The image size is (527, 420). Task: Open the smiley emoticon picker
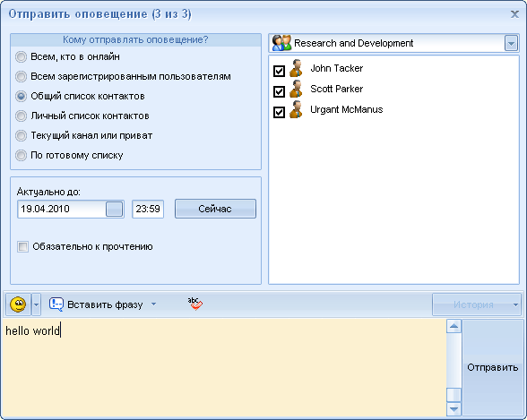pyautogui.click(x=18, y=304)
